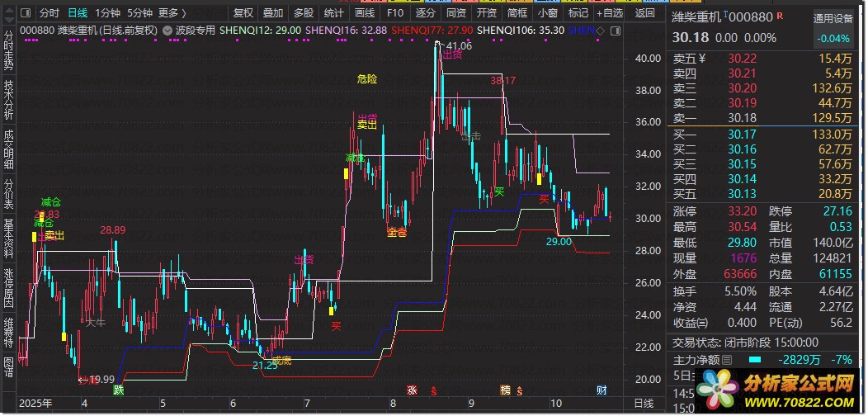Open the 图谱 sidebar tab
Screen dimensions: 868x416
coord(9,366)
